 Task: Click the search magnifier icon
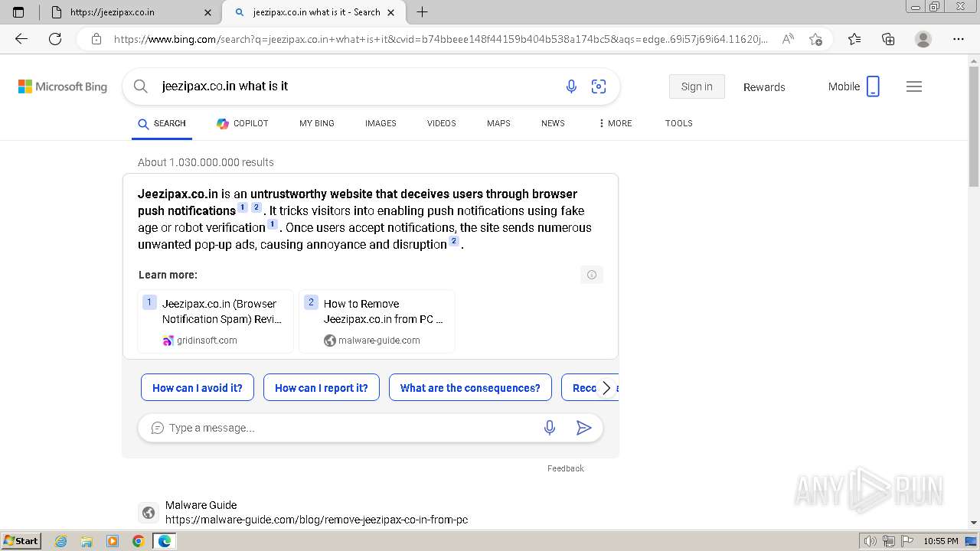[140, 86]
